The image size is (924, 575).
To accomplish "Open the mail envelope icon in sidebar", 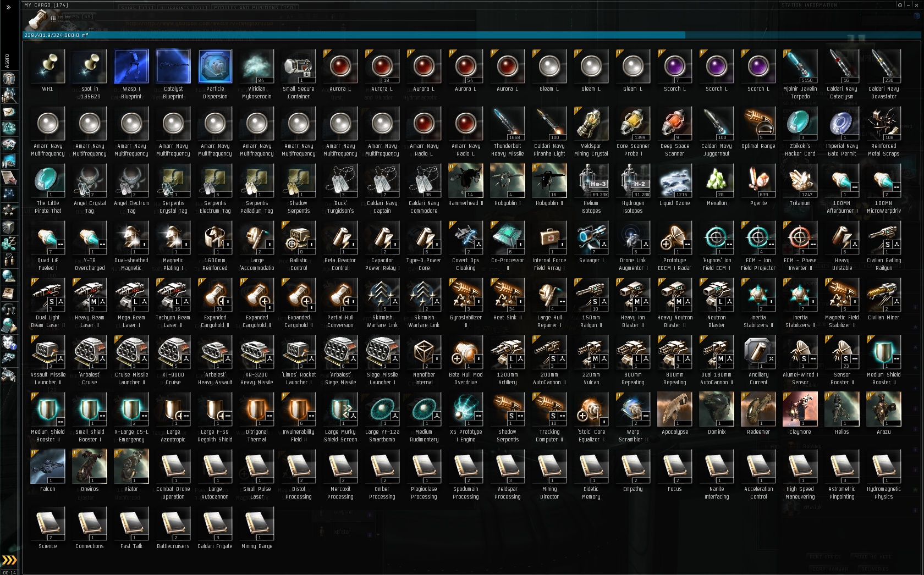I will (x=8, y=112).
